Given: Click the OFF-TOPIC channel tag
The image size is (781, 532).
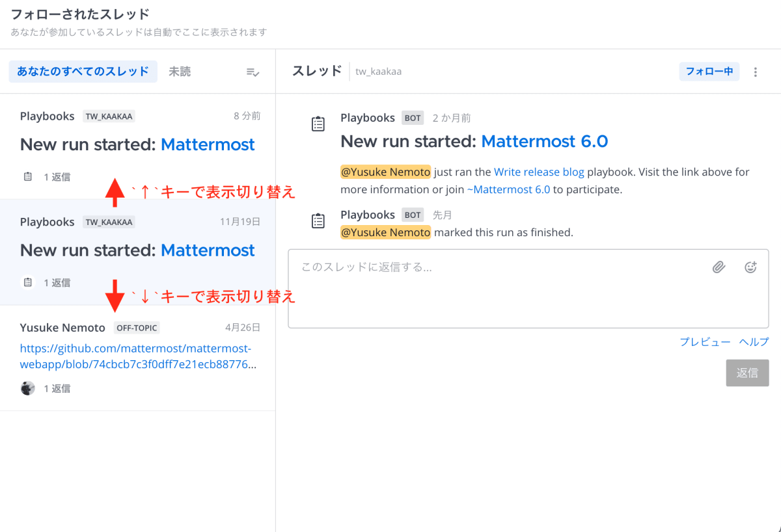Looking at the screenshot, I should coord(137,328).
